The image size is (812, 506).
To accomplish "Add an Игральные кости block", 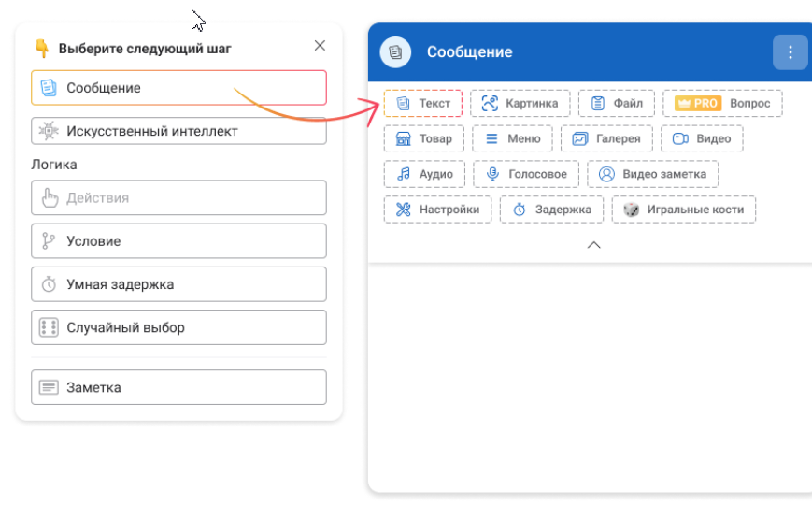I will pos(684,210).
